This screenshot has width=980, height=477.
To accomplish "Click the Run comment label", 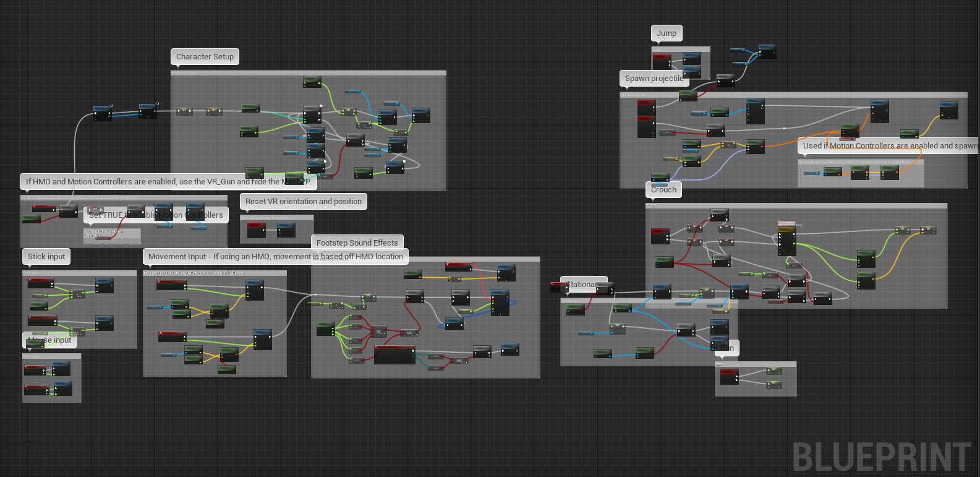I will [727, 348].
